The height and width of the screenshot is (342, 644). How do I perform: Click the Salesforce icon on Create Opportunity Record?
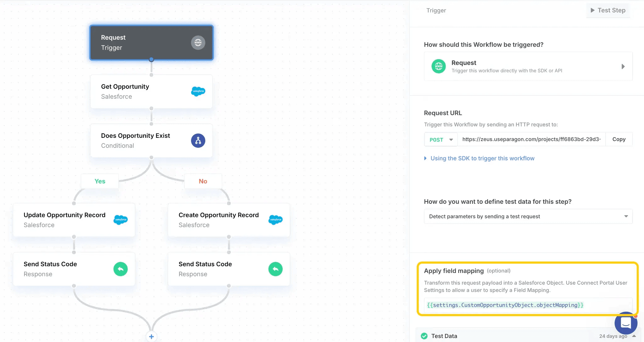click(275, 220)
